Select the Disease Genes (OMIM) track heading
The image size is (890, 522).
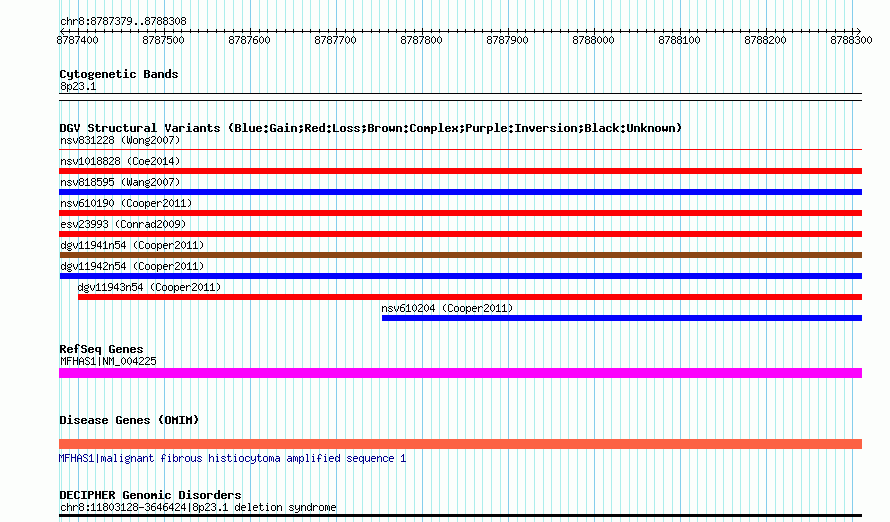129,420
